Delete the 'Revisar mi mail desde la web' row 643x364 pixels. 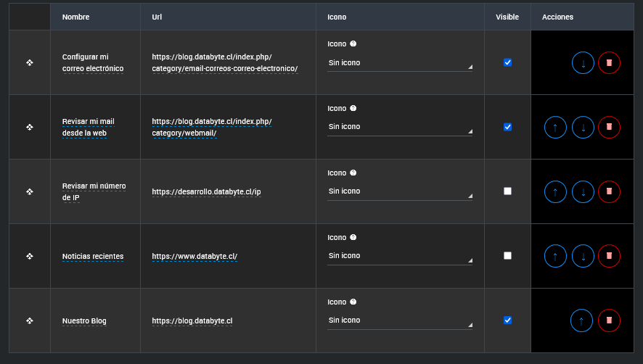point(609,128)
